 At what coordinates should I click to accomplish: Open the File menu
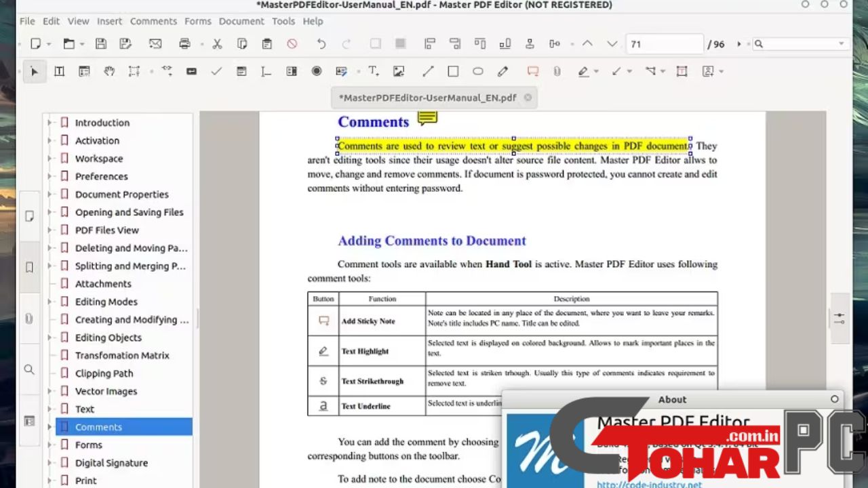point(27,21)
